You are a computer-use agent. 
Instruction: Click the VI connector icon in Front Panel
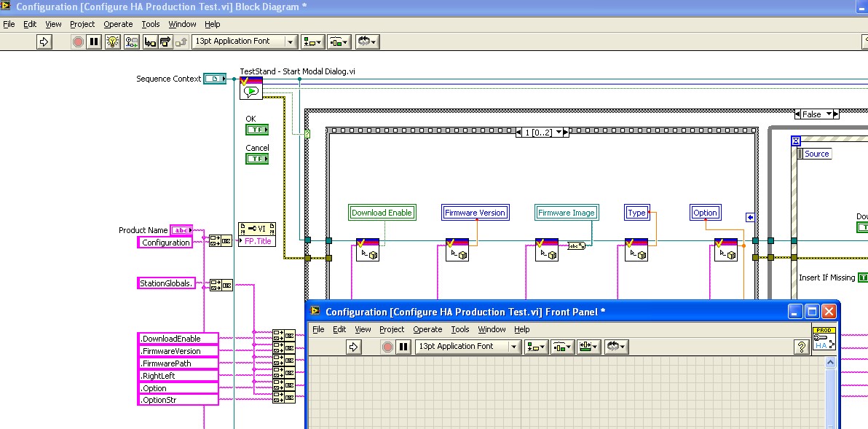coord(824,340)
